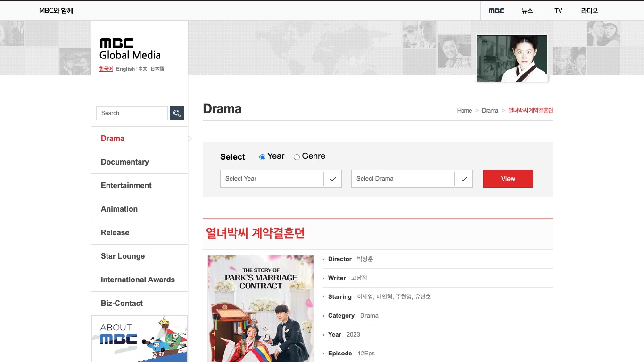
Task: Open Biz-Contact menu item
Action: [140, 303]
